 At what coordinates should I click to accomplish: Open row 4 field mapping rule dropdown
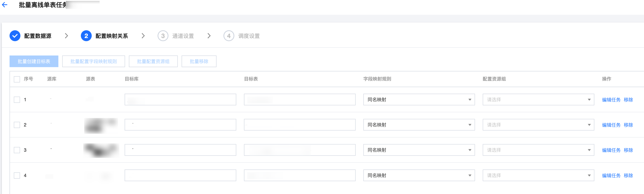pyautogui.click(x=419, y=175)
